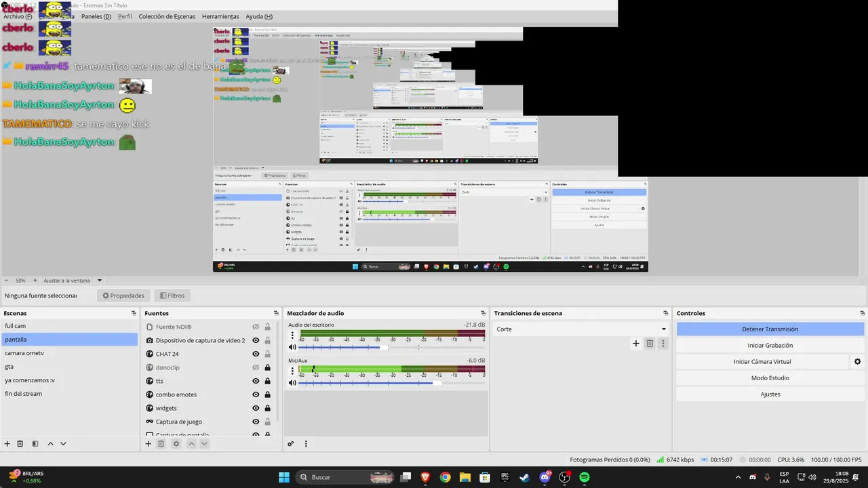Open transition properties three-dot menu
Image resolution: width=868 pixels, height=488 pixels.
click(663, 344)
